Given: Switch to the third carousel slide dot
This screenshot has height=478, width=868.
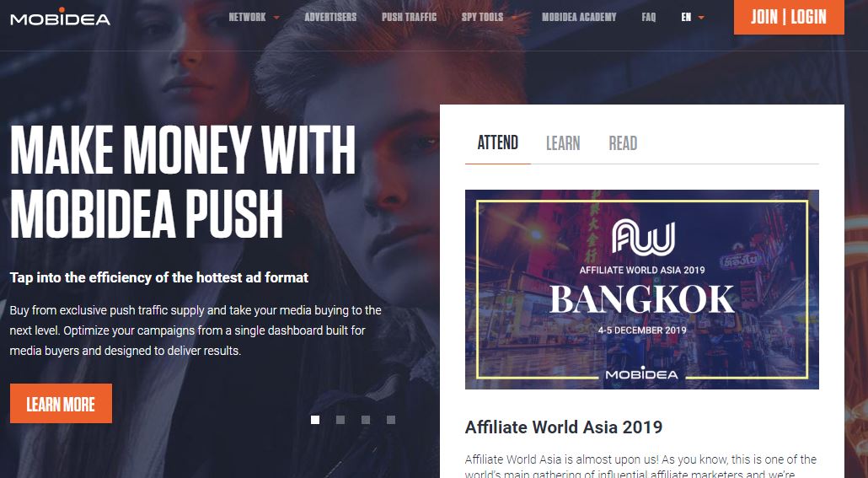Looking at the screenshot, I should pos(366,420).
